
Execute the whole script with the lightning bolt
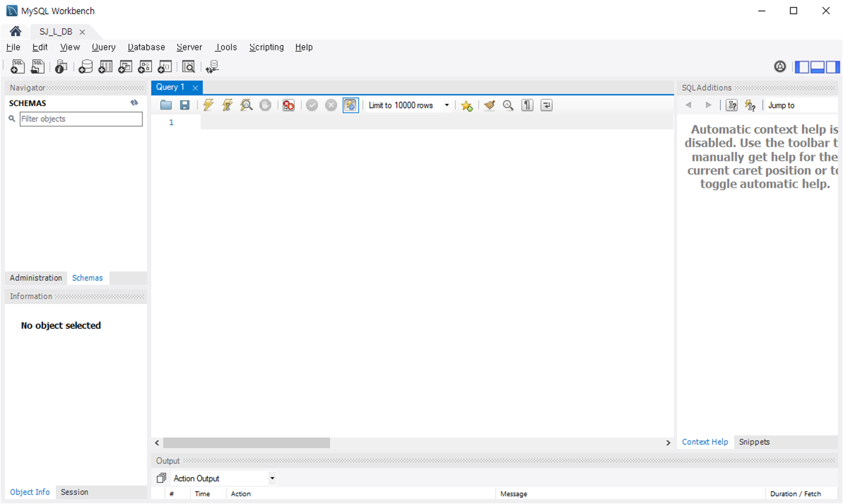tap(208, 105)
